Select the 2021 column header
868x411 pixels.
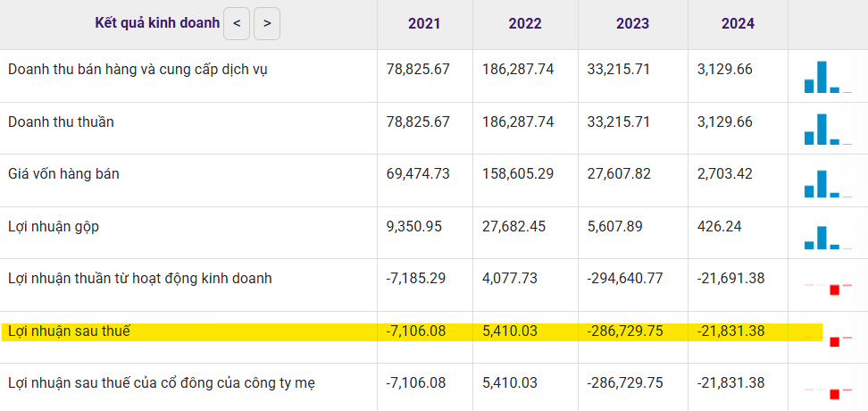click(x=424, y=24)
